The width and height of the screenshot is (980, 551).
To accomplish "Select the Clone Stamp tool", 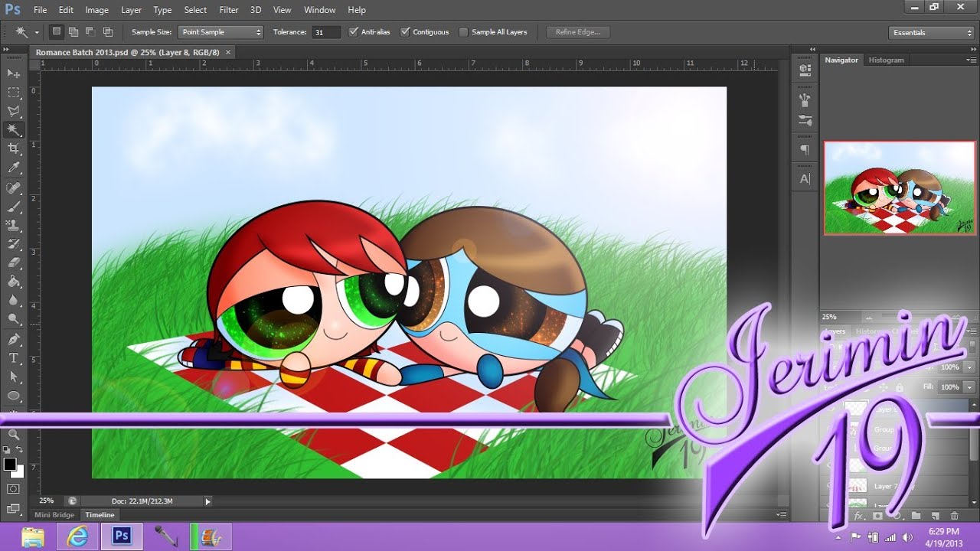I will [x=14, y=225].
